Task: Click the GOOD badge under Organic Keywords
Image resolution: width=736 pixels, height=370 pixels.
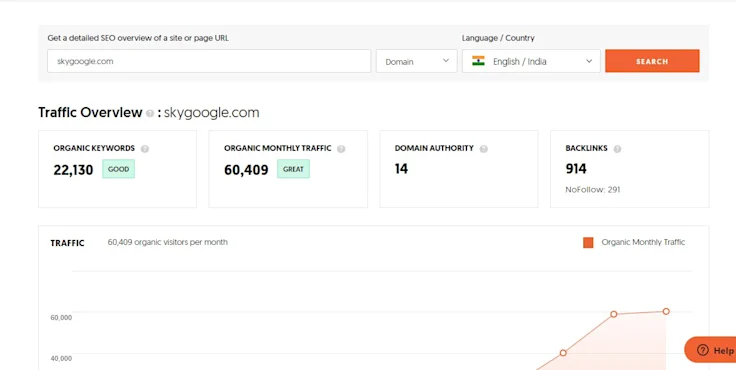Action: pyautogui.click(x=119, y=169)
